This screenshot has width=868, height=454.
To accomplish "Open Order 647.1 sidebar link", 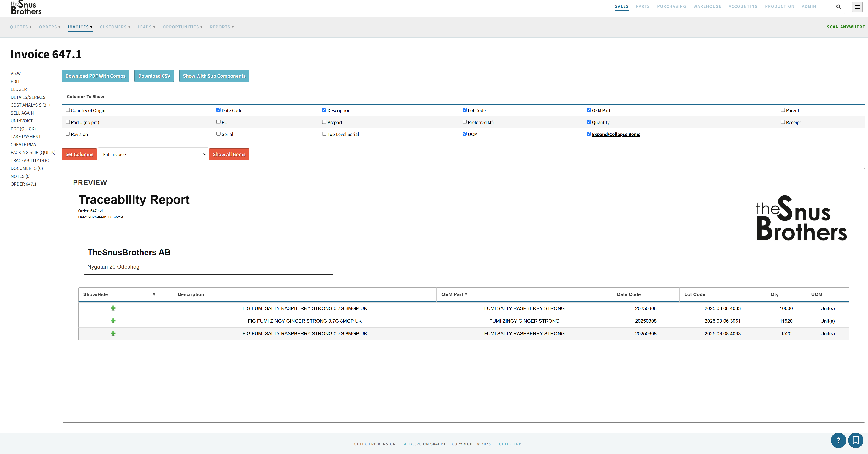I will pyautogui.click(x=24, y=184).
